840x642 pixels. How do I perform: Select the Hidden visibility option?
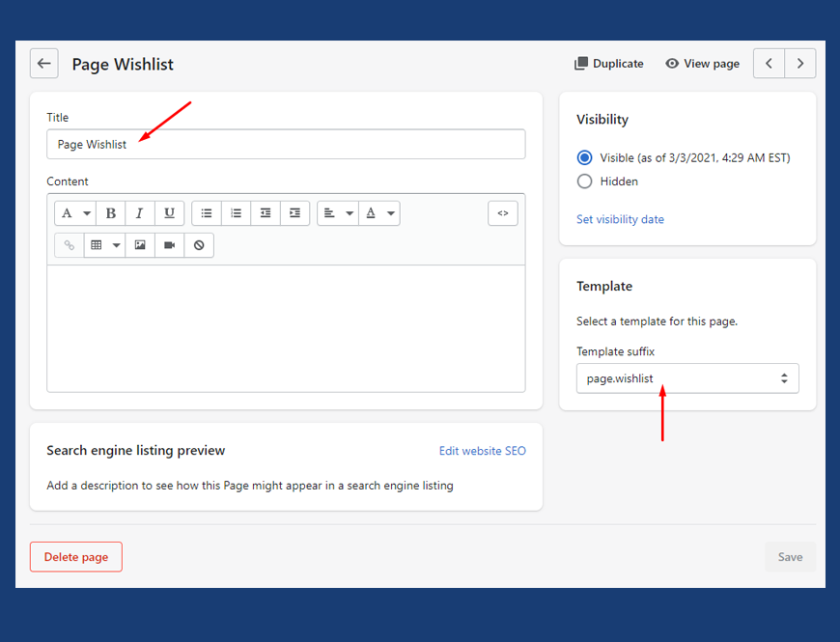584,181
